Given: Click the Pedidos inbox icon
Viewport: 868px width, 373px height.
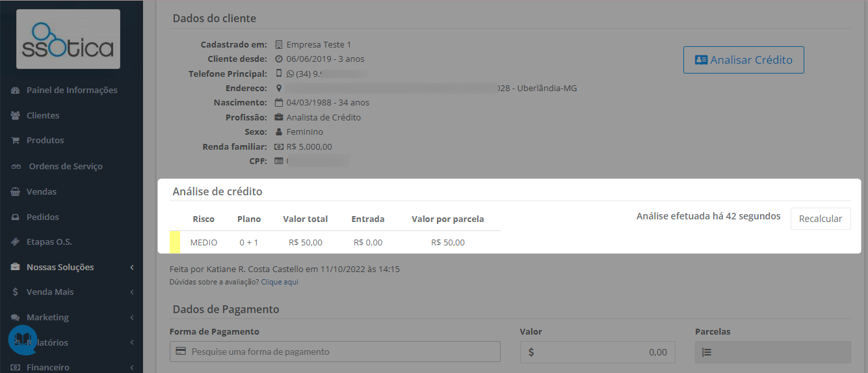Looking at the screenshot, I should [x=16, y=217].
